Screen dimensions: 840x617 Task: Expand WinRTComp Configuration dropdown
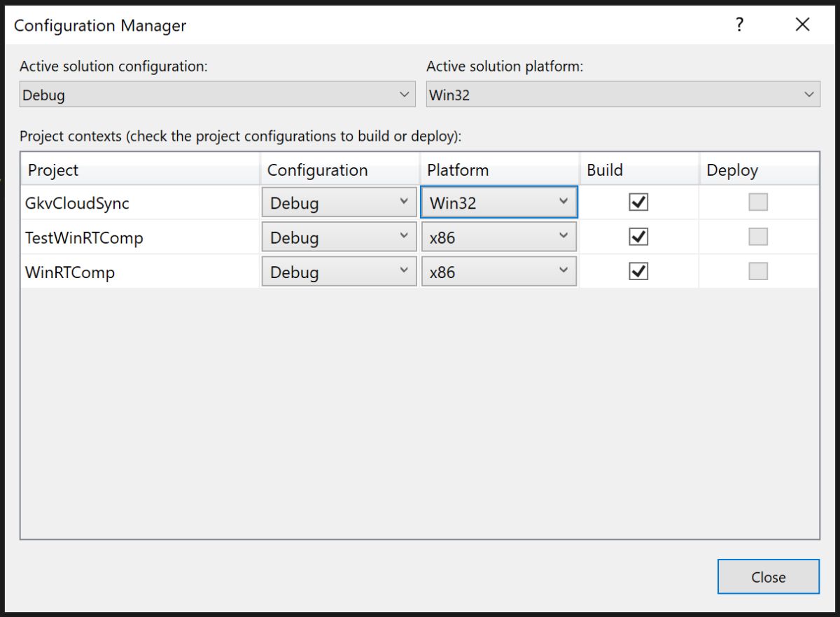pos(339,272)
